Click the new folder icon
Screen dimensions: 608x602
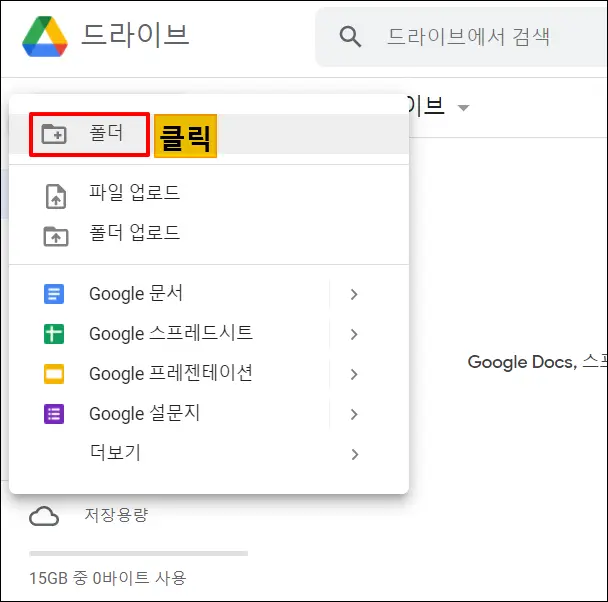pos(53,134)
